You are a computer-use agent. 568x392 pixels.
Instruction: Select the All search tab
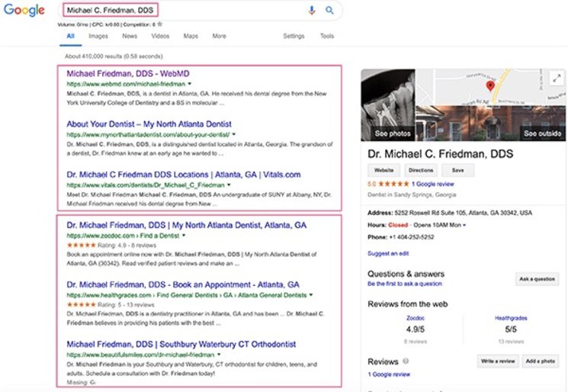pos(70,36)
